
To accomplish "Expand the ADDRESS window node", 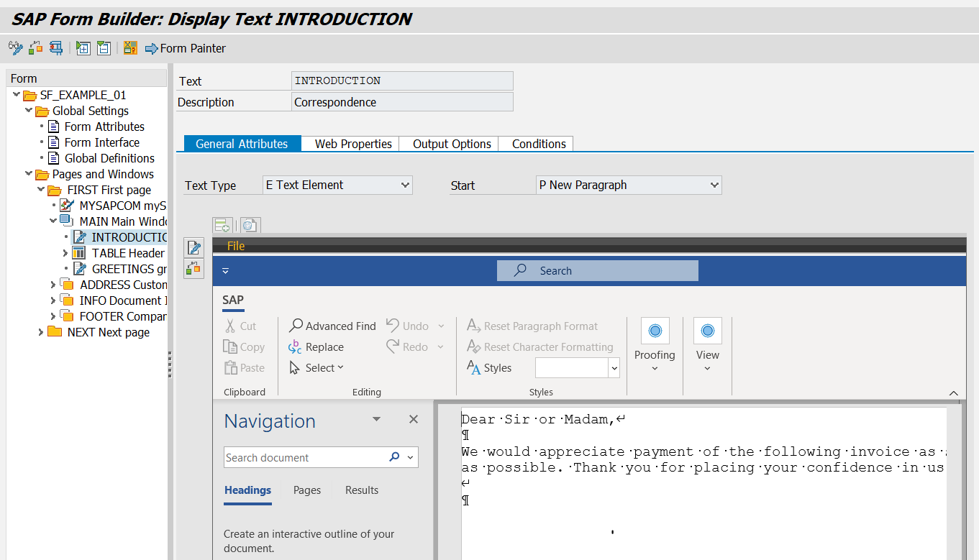I will click(x=53, y=285).
